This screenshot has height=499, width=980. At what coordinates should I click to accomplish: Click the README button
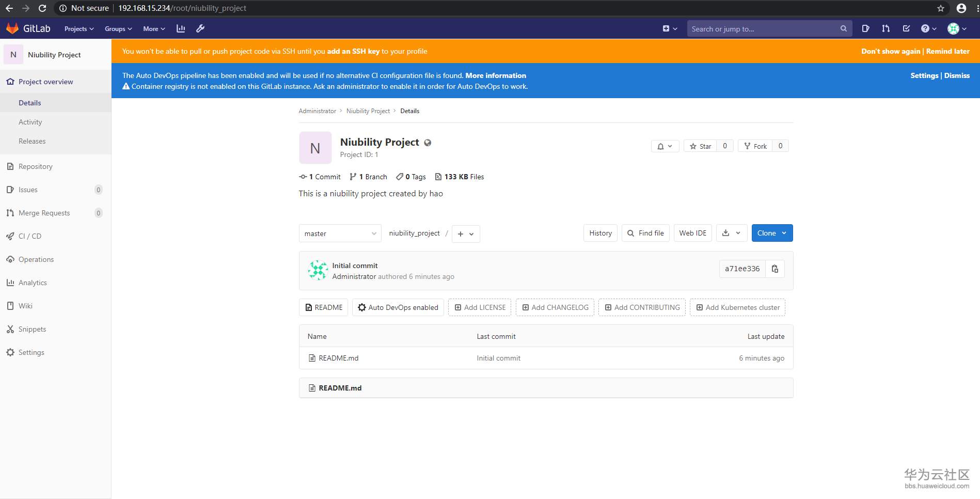(x=323, y=307)
